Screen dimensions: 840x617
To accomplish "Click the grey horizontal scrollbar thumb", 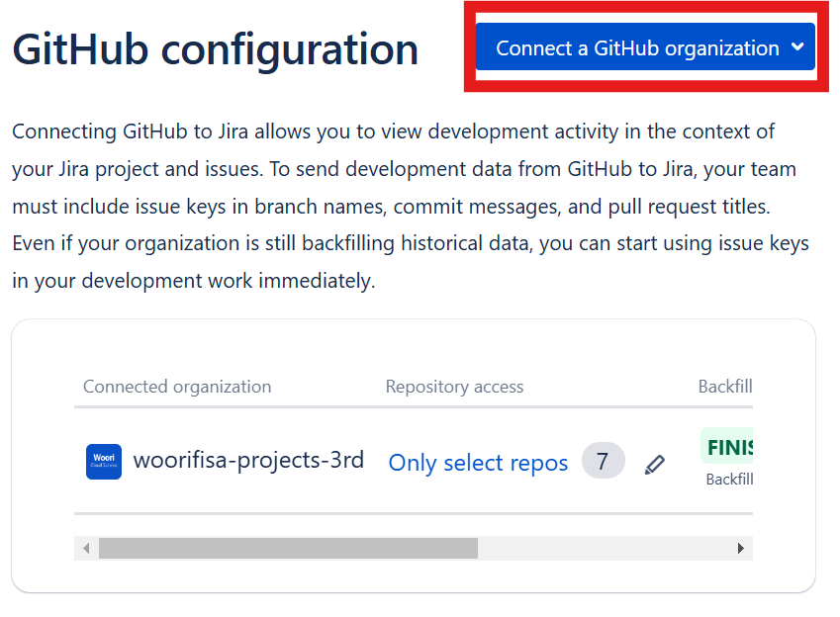I will point(288,548).
